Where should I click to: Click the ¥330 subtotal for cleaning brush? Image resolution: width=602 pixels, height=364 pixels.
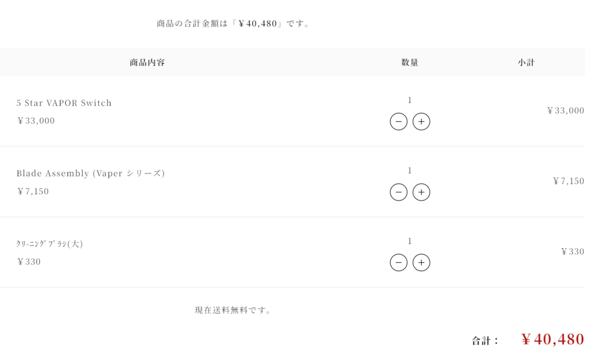tap(573, 252)
